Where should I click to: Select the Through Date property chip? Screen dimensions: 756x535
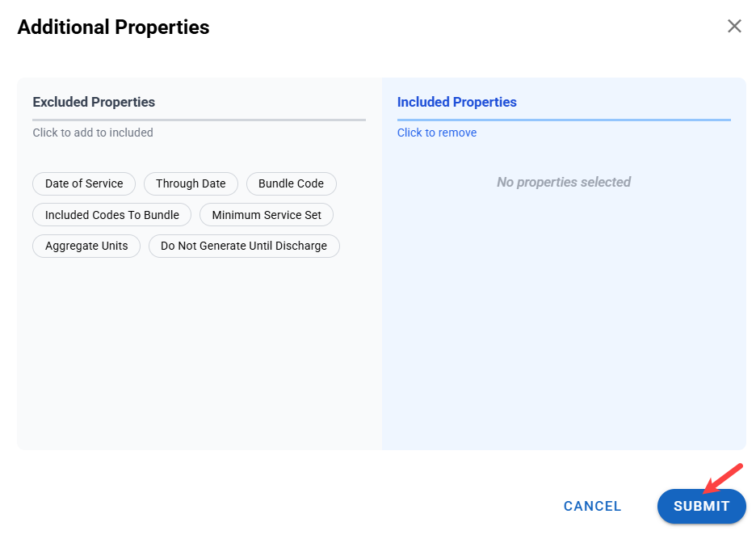coord(191,183)
